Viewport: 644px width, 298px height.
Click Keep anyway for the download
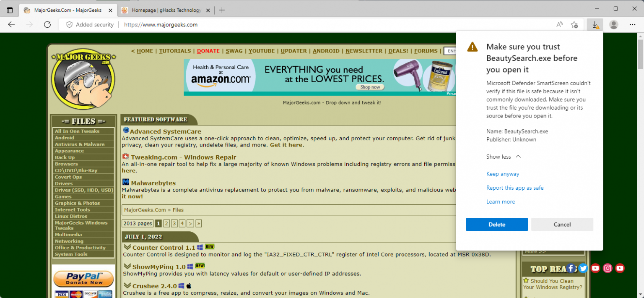point(502,173)
